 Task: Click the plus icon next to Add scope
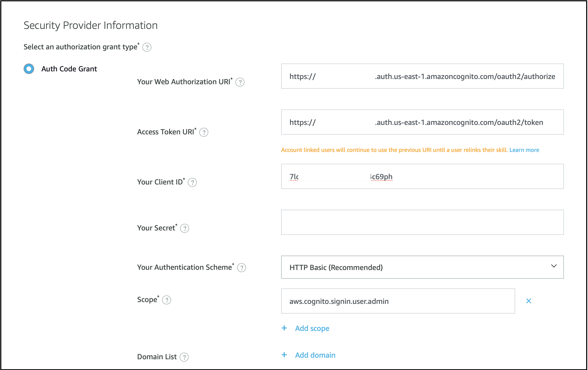(284, 328)
